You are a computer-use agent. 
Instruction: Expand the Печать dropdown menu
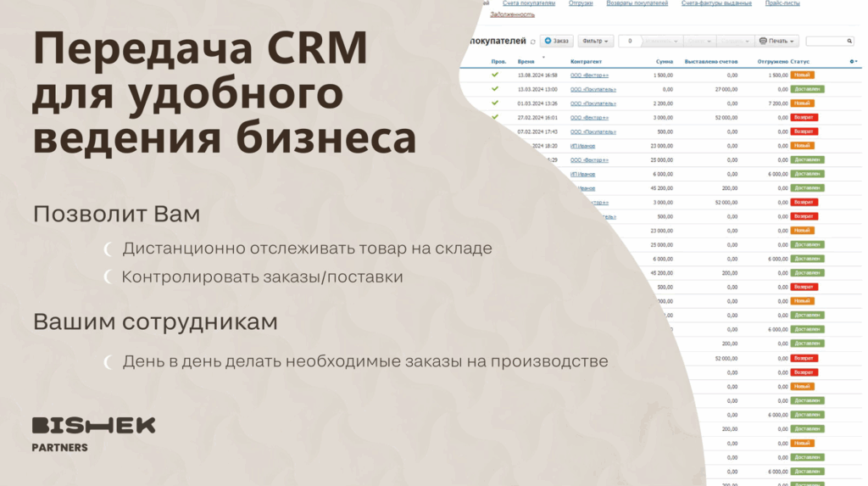[x=777, y=41]
